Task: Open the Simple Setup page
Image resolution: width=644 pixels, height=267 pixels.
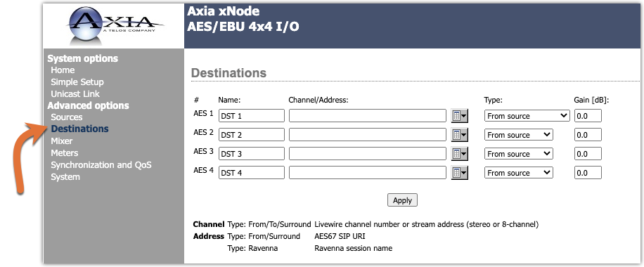Action: [x=77, y=82]
